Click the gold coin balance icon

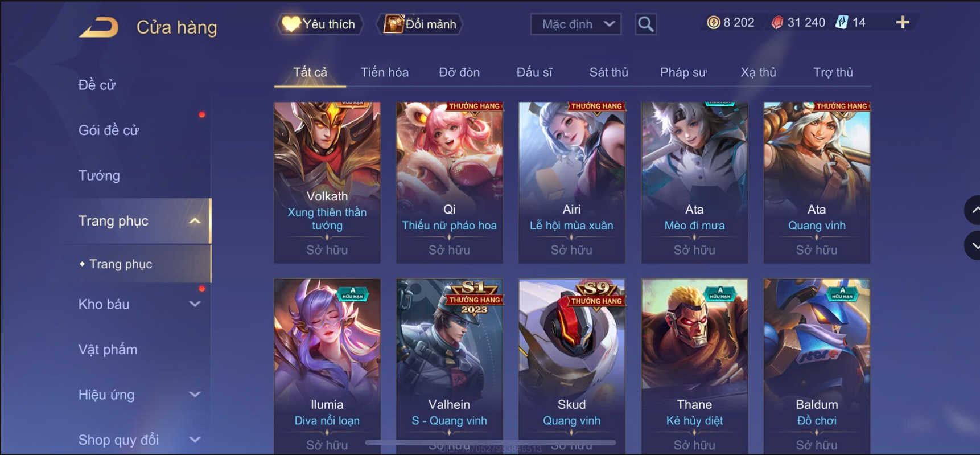[713, 23]
